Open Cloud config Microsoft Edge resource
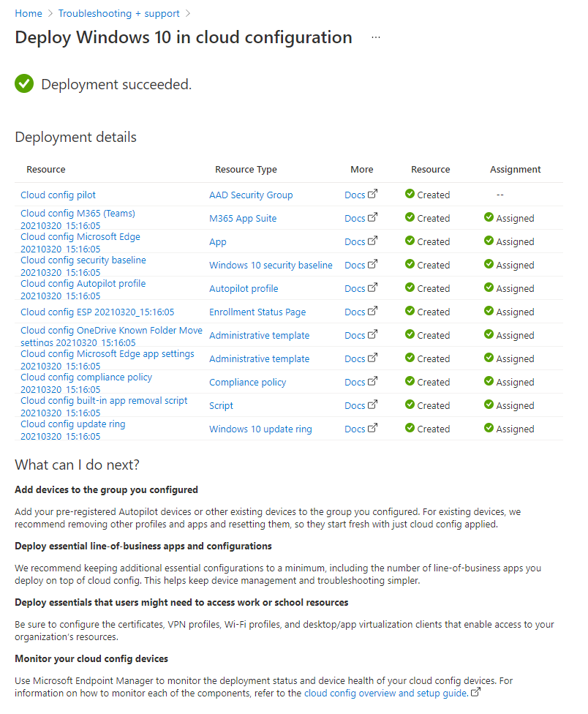 pos(80,243)
